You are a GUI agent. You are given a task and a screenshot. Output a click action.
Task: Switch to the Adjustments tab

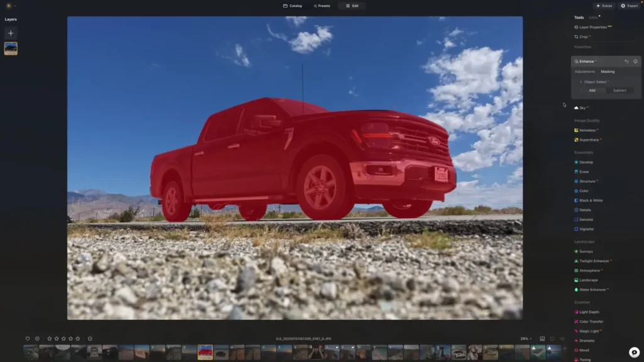(584, 71)
